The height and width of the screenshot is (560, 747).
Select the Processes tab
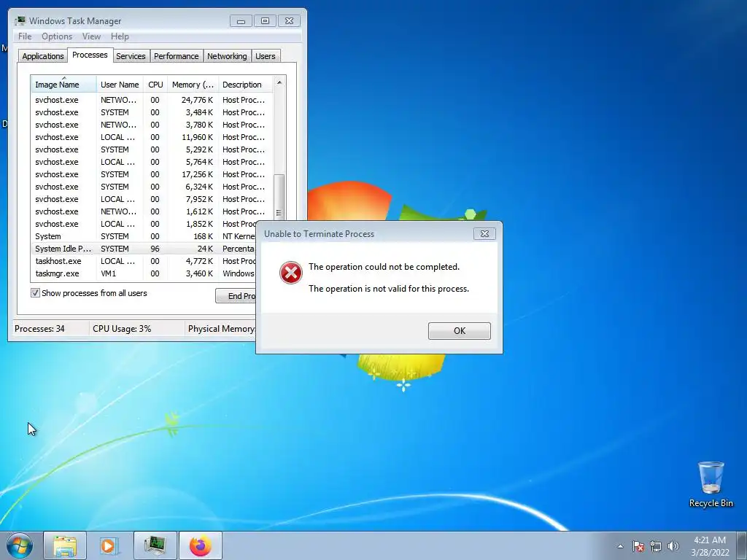coord(90,55)
